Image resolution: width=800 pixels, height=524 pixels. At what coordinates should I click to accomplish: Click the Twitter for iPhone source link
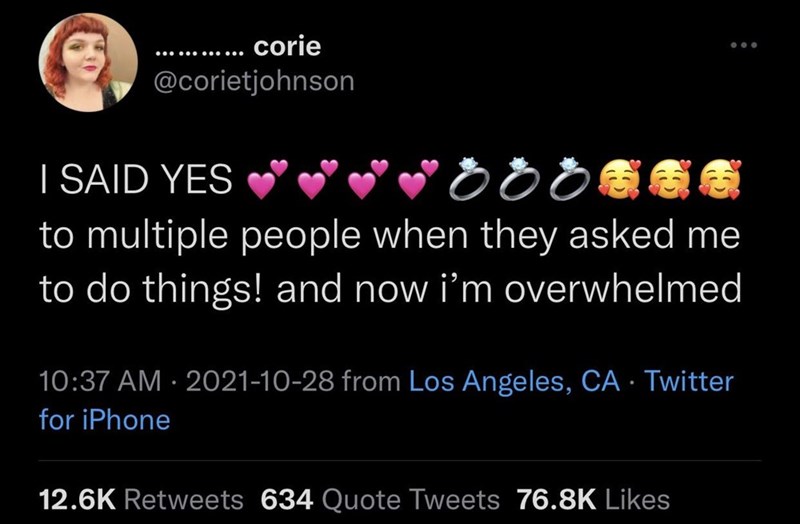104,419
